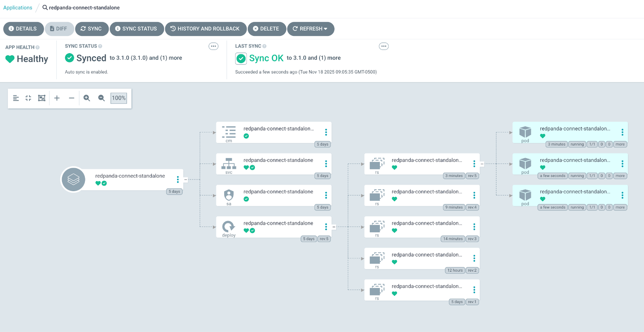Open the rev:2 ReplicaSet kebab menu

pyautogui.click(x=474, y=258)
